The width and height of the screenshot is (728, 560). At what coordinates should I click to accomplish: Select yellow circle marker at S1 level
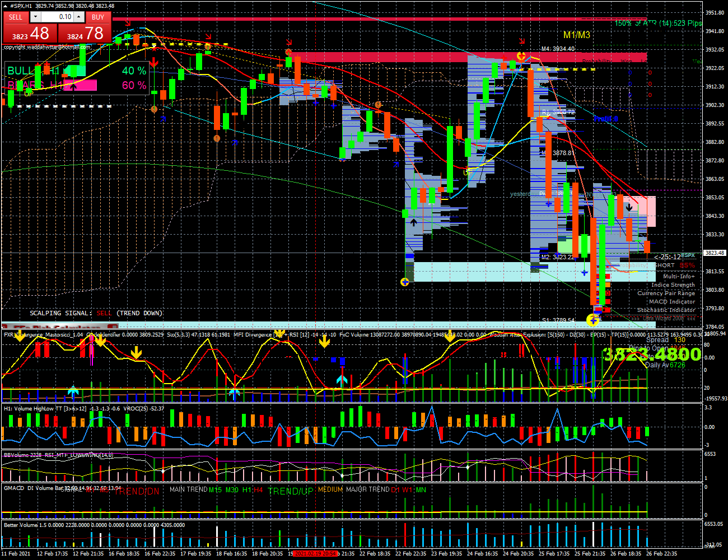coord(592,320)
